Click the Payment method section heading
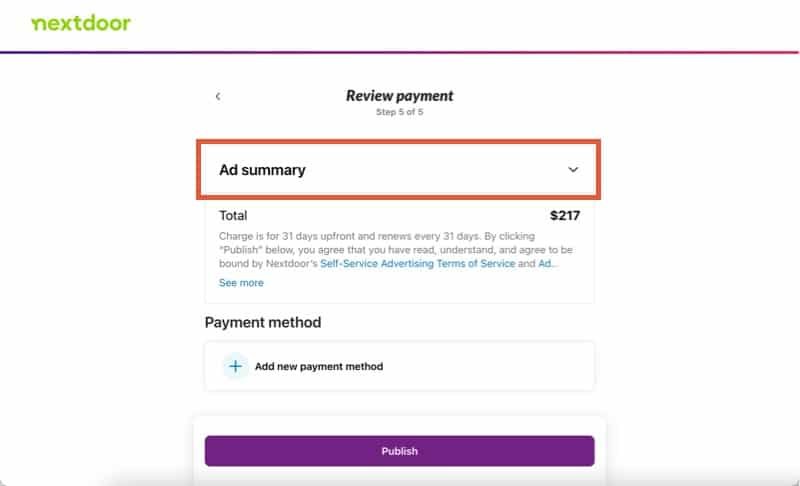The image size is (800, 486). 263,322
